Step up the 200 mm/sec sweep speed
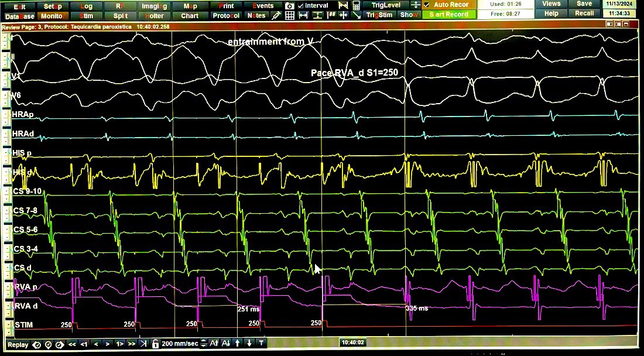 [x=202, y=343]
